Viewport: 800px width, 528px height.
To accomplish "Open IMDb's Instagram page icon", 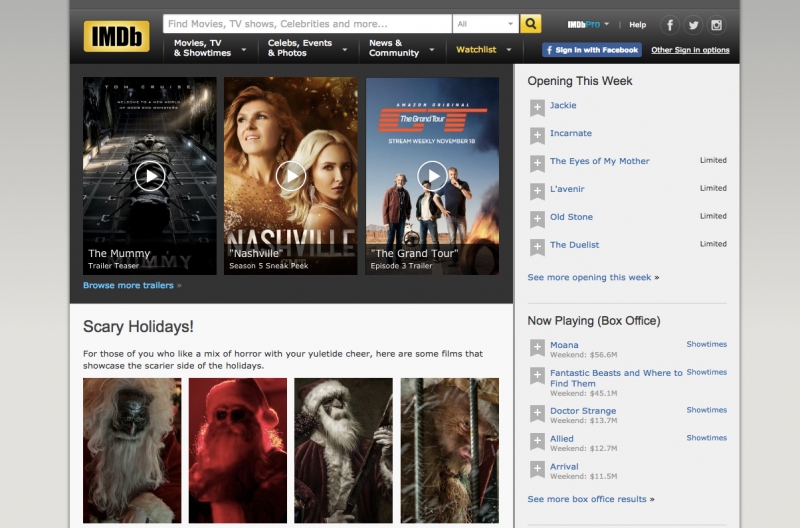I will coord(718,25).
